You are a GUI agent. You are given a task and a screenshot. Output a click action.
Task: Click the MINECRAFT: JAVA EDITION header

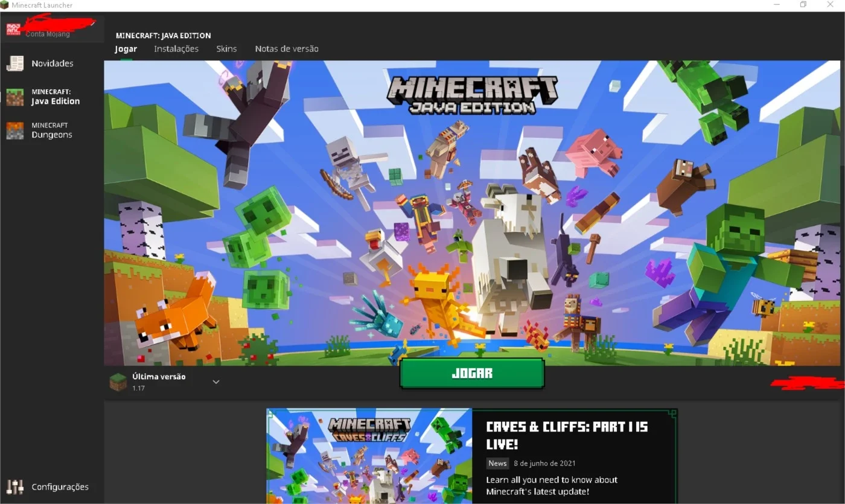(164, 36)
